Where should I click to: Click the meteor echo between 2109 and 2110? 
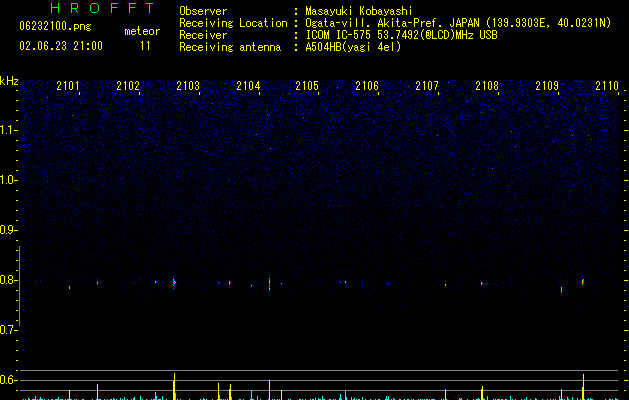583,282
